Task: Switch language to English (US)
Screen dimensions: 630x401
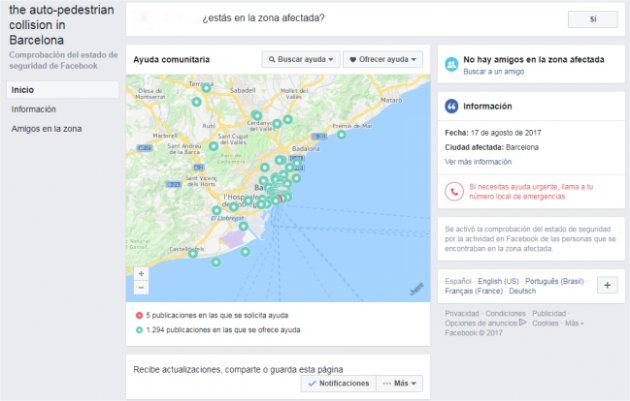Action: [498, 281]
